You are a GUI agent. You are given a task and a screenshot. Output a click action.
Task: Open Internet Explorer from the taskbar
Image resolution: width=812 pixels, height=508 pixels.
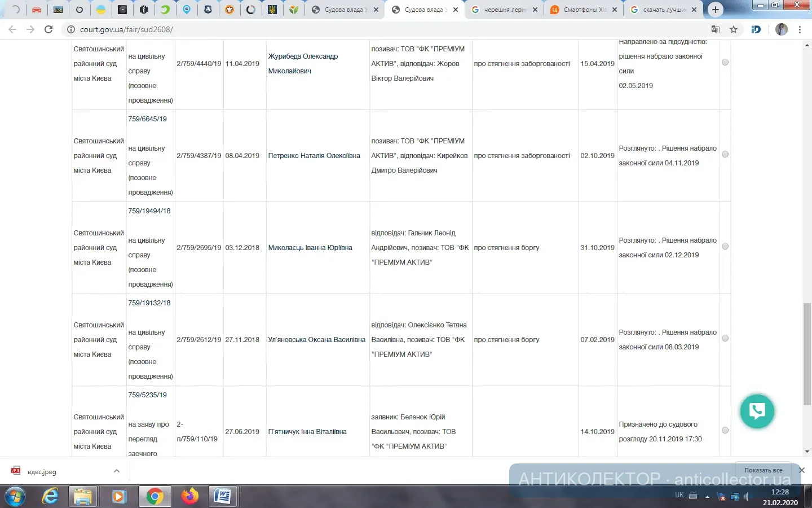tap(51, 497)
